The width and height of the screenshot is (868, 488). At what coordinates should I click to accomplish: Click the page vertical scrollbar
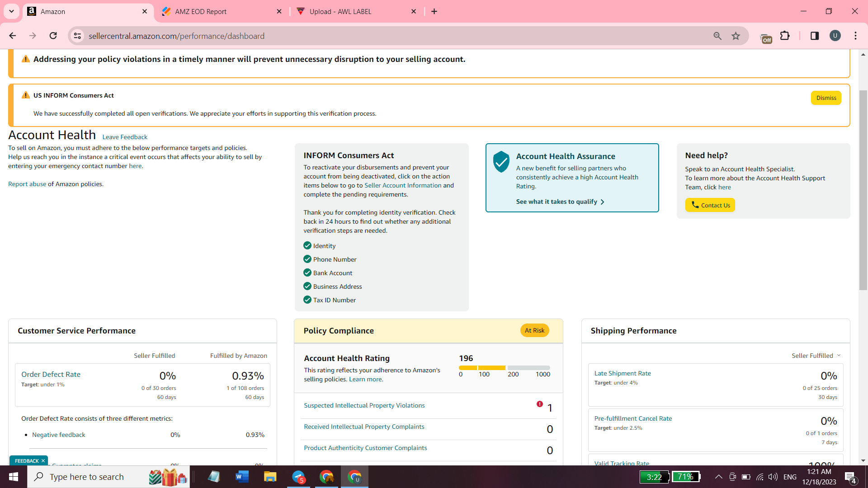click(x=863, y=190)
